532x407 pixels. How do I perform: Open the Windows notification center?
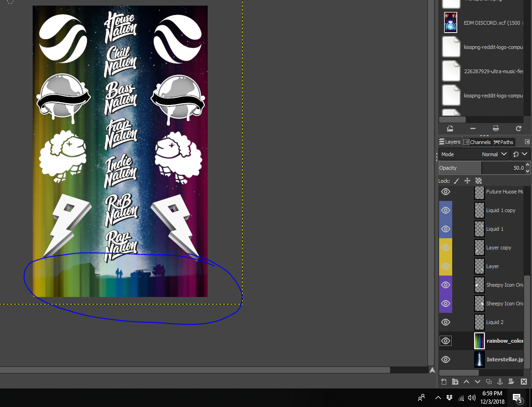[x=518, y=398]
